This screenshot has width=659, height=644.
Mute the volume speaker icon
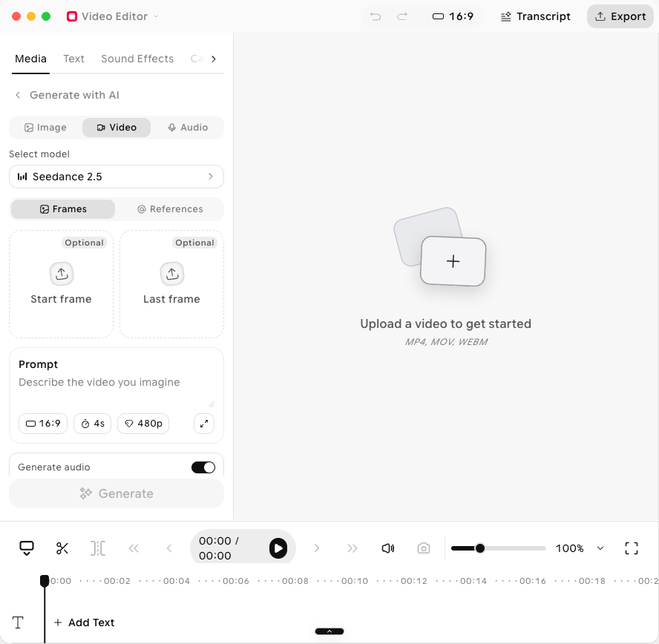pos(388,548)
